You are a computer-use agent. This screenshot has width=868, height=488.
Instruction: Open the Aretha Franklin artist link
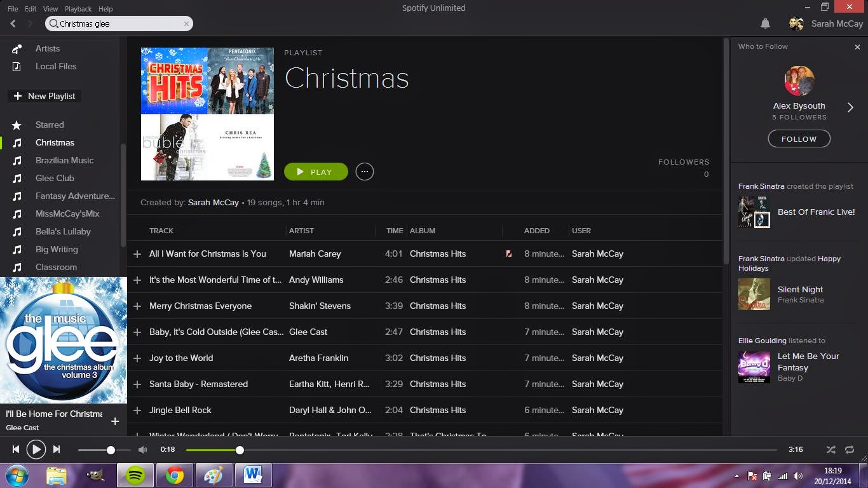(x=318, y=358)
